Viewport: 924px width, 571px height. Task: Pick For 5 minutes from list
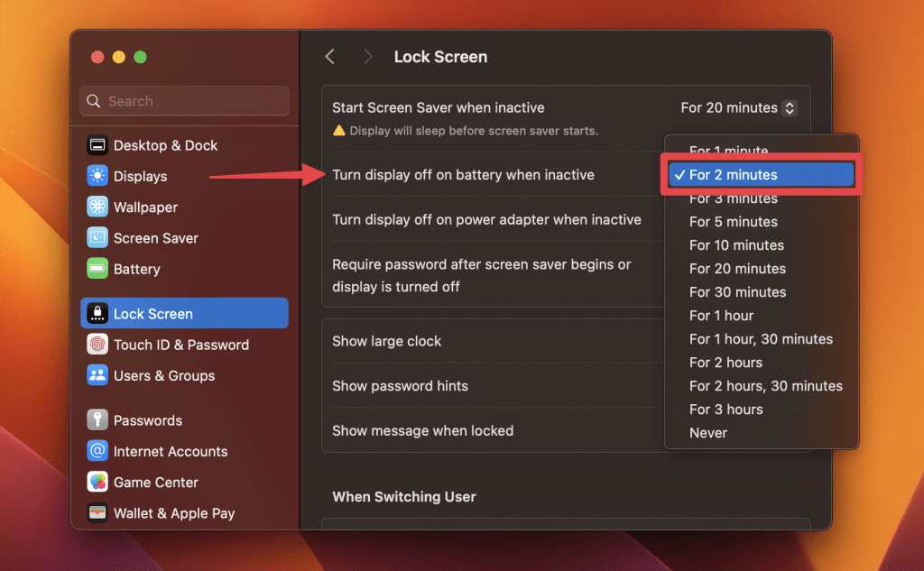tap(733, 222)
